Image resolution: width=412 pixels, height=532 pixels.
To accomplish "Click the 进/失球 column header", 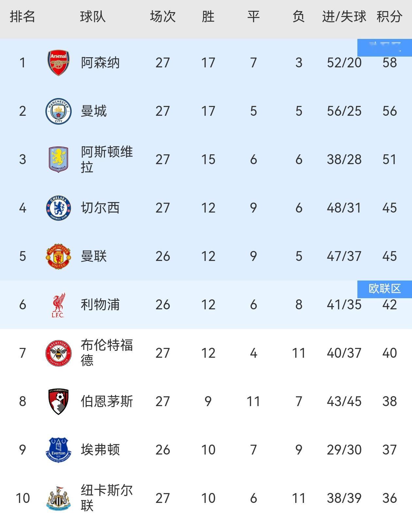I will (x=344, y=17).
